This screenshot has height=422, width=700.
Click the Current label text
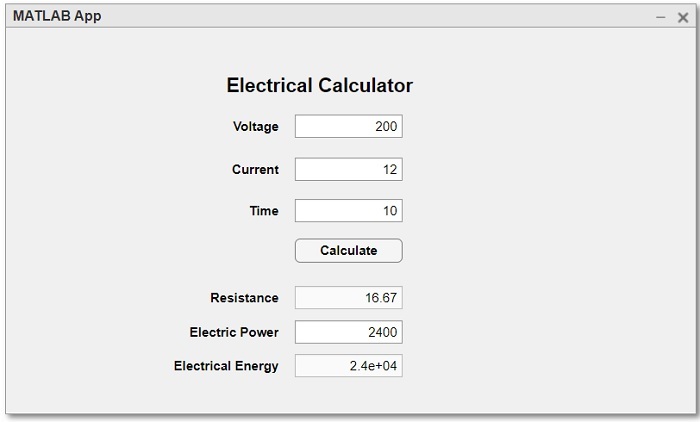coord(255,170)
